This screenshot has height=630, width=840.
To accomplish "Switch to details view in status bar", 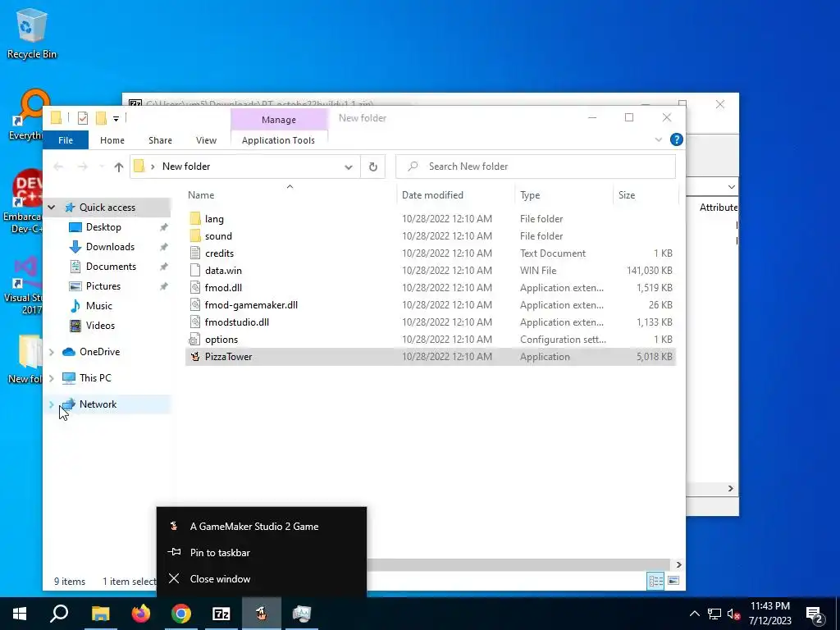I will point(655,581).
